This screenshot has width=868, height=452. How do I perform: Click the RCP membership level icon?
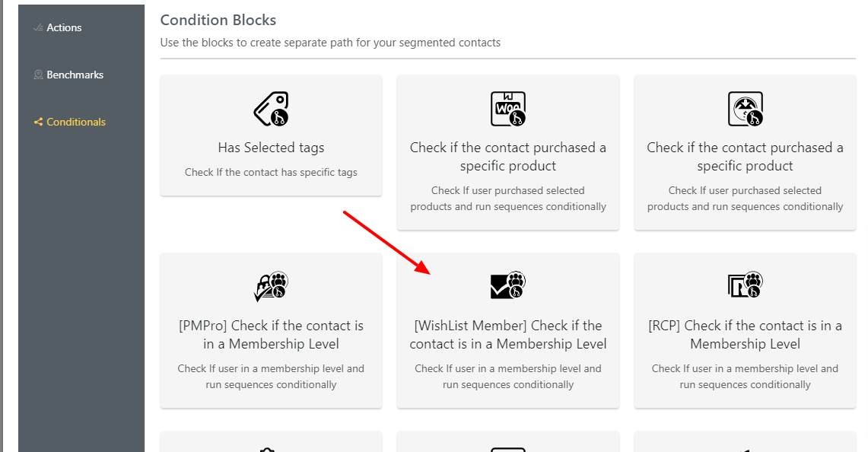[x=745, y=285]
